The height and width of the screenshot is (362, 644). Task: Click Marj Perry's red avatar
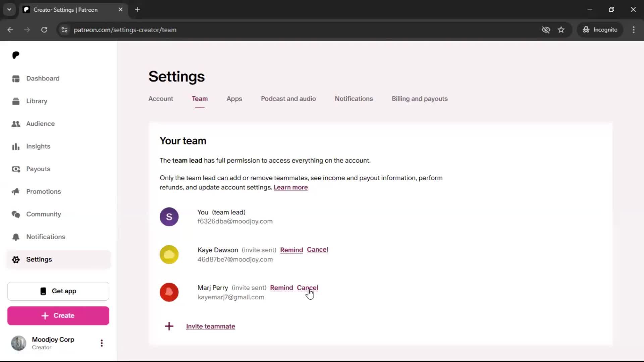pyautogui.click(x=169, y=292)
